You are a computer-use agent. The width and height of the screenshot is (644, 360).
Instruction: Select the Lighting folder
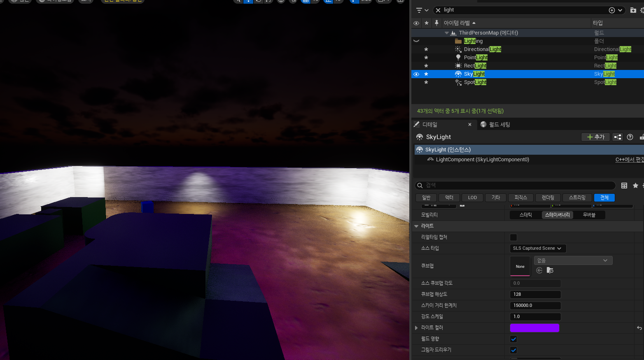pos(473,41)
